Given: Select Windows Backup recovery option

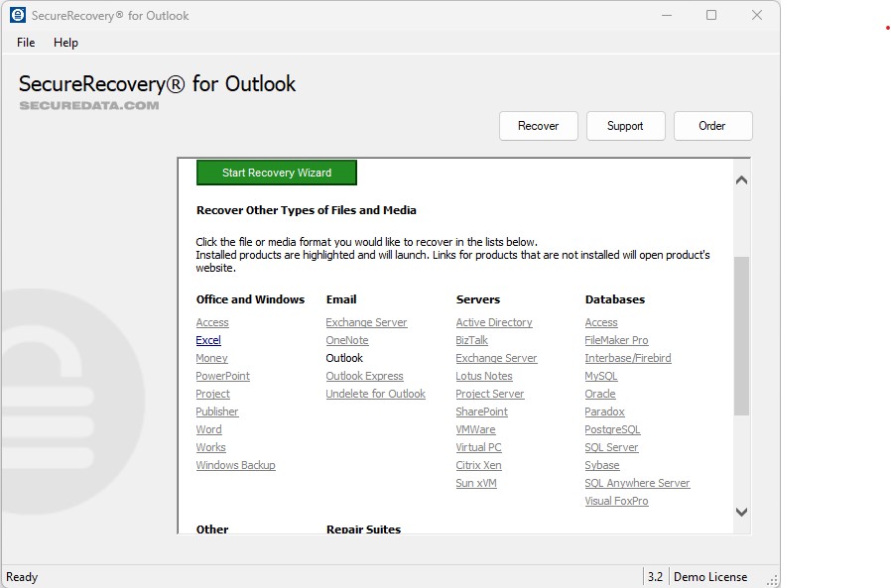Looking at the screenshot, I should point(235,465).
